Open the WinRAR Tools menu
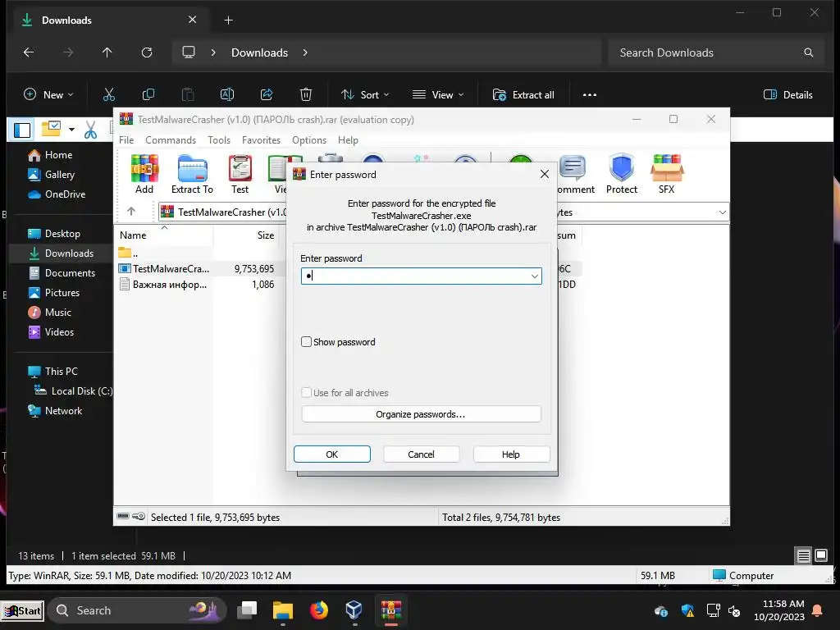Viewport: 840px width, 630px height. click(218, 139)
